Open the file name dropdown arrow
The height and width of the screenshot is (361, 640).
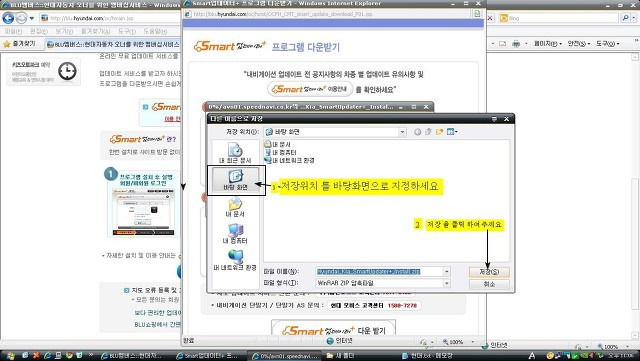pos(447,272)
